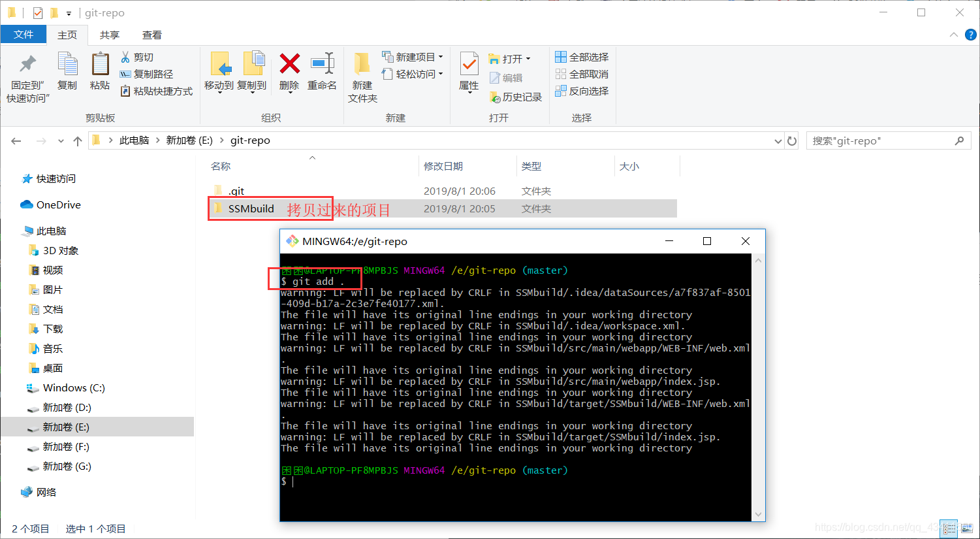Click the red Delete (删除) icon

[x=289, y=63]
